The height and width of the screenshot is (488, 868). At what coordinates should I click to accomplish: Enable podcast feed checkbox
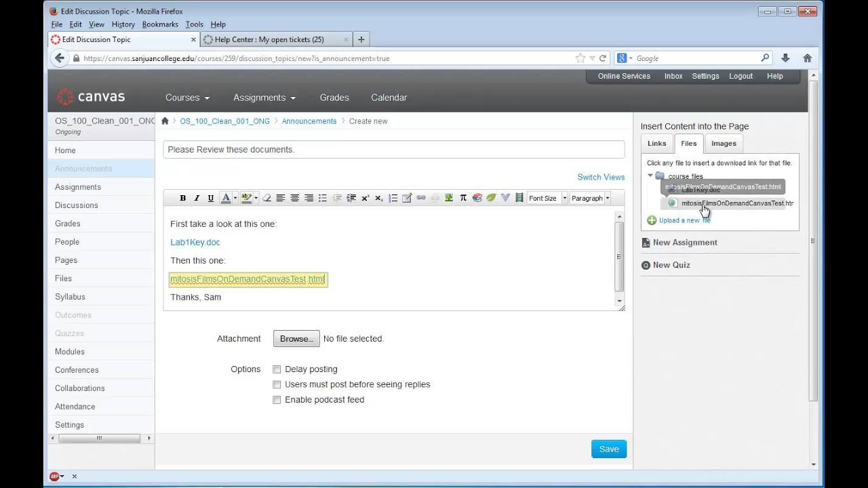pyautogui.click(x=277, y=400)
